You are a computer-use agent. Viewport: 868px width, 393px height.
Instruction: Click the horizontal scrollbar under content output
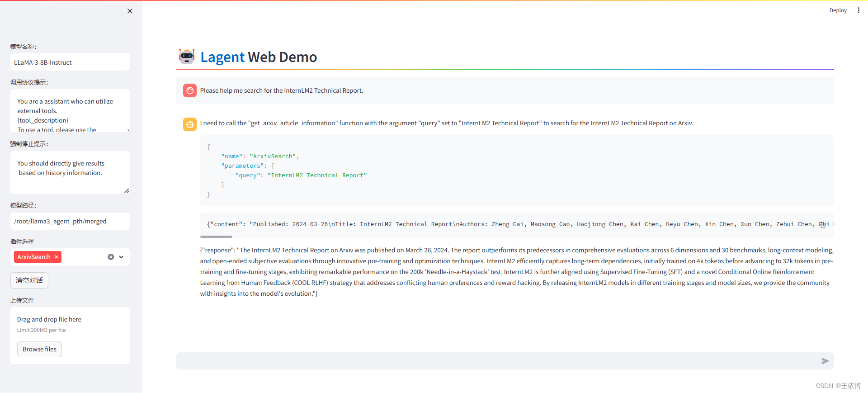point(217,237)
